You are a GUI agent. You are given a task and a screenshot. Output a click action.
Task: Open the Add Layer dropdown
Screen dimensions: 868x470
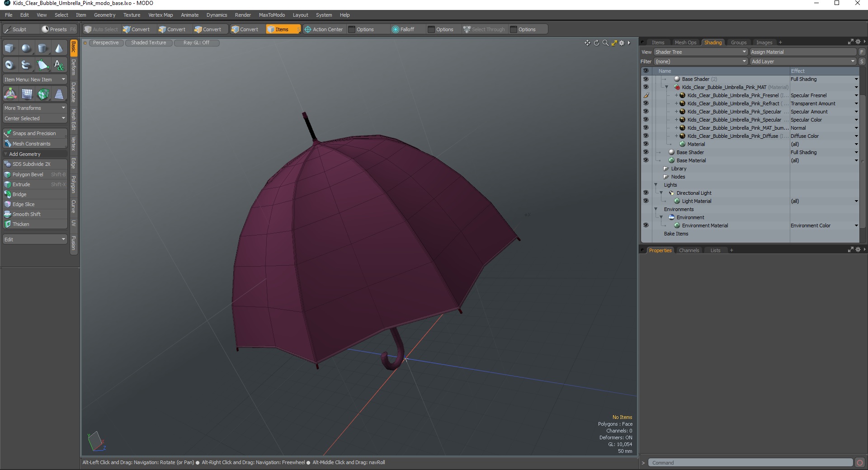(803, 61)
